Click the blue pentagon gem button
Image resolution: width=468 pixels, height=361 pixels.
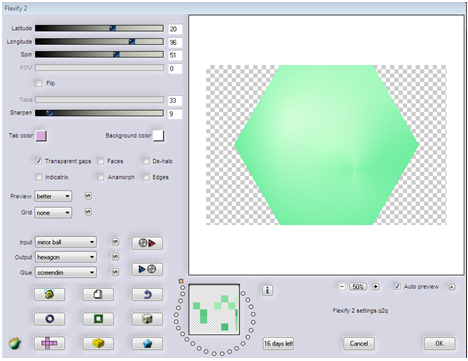147,343
